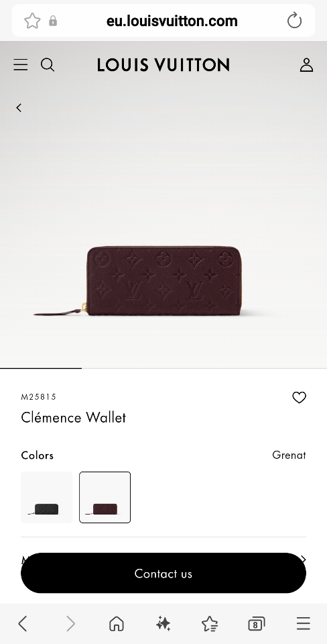Go back using product page arrow
The image size is (327, 644).
coord(19,107)
